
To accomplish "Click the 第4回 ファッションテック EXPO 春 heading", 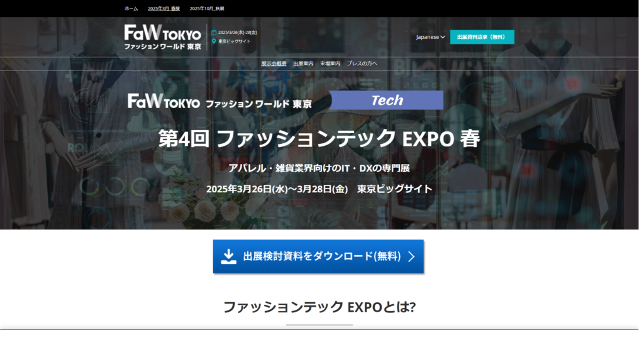I will click(319, 138).
